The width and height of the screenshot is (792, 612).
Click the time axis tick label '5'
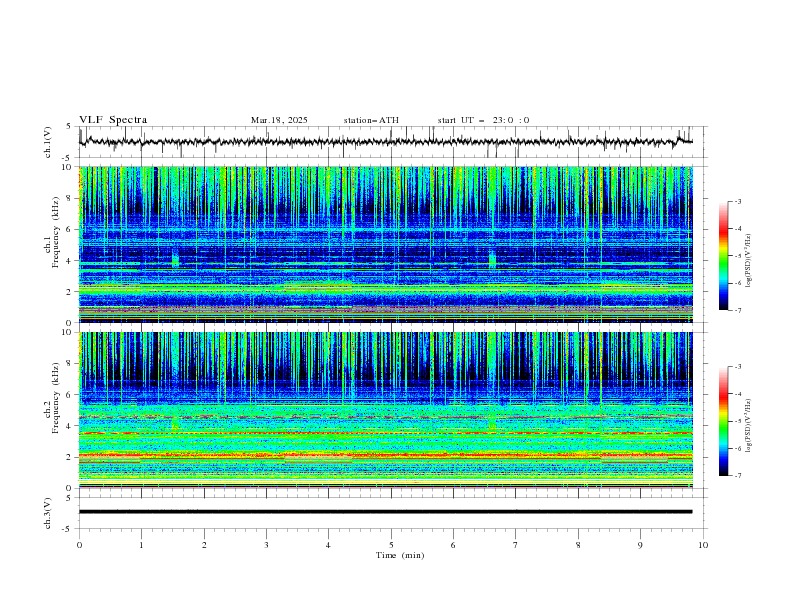391,545
